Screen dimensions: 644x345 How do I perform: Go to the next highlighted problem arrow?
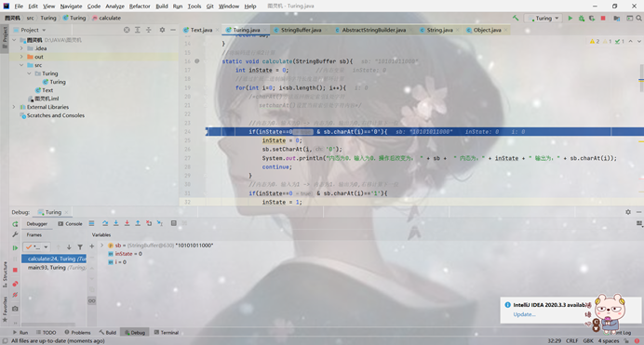pyautogui.click(x=638, y=42)
